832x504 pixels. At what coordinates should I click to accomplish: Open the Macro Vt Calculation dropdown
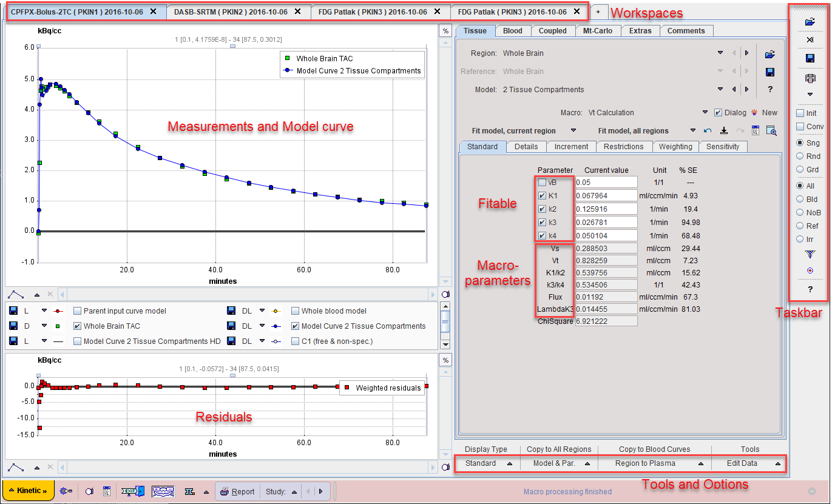[x=705, y=113]
